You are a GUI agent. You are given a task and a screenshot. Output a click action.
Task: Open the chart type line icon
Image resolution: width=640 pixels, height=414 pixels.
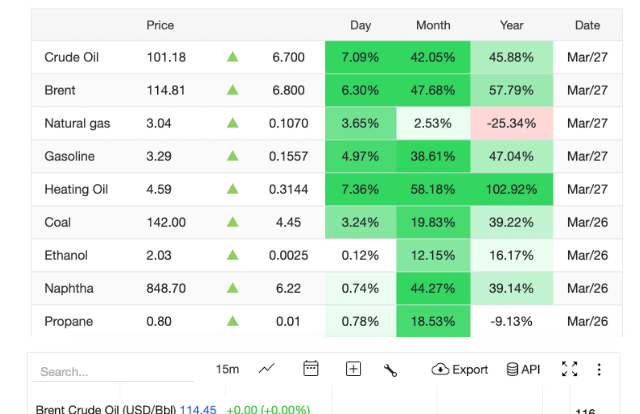[x=267, y=369]
